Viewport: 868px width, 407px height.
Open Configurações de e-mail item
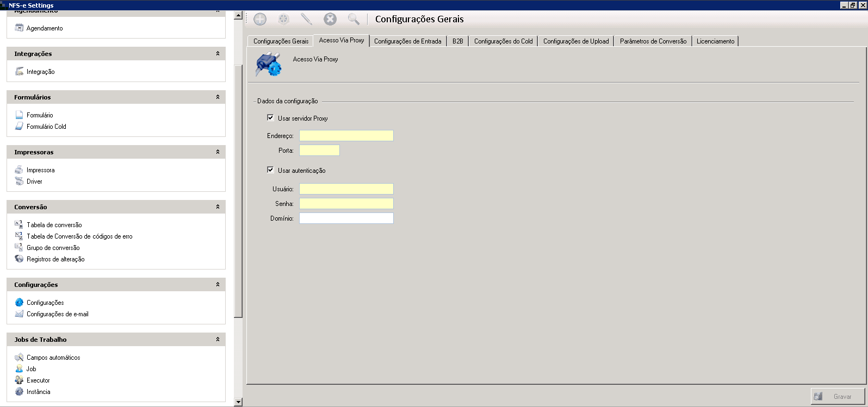[57, 314]
